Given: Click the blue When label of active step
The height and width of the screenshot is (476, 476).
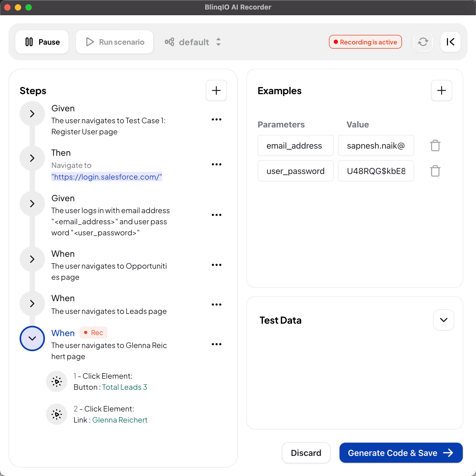Looking at the screenshot, I should (x=63, y=333).
